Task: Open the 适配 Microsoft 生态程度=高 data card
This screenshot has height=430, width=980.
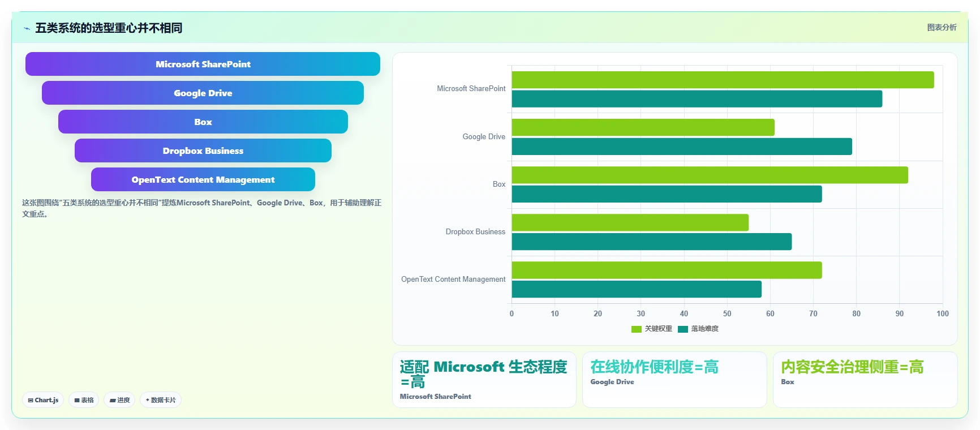Action: click(484, 380)
